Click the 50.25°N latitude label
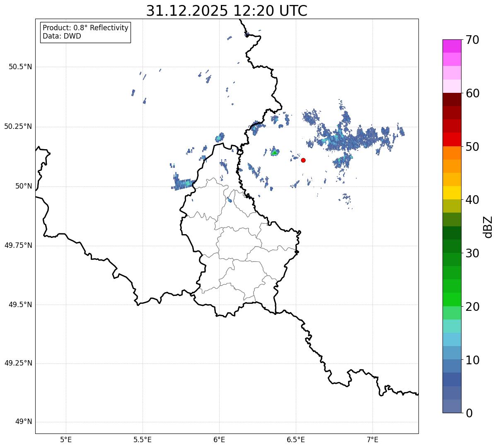The height and width of the screenshot is (448, 498). [18, 126]
